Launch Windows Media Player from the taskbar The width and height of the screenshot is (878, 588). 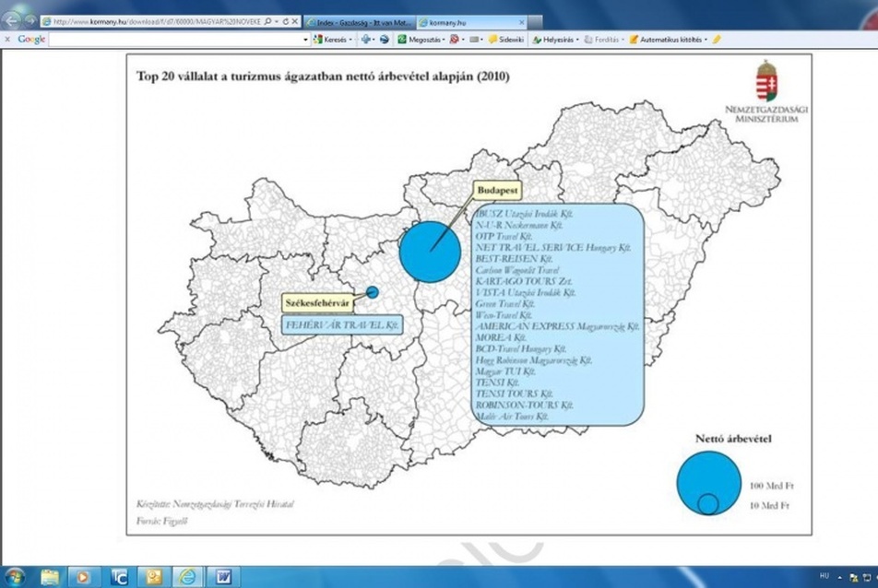pyautogui.click(x=84, y=577)
